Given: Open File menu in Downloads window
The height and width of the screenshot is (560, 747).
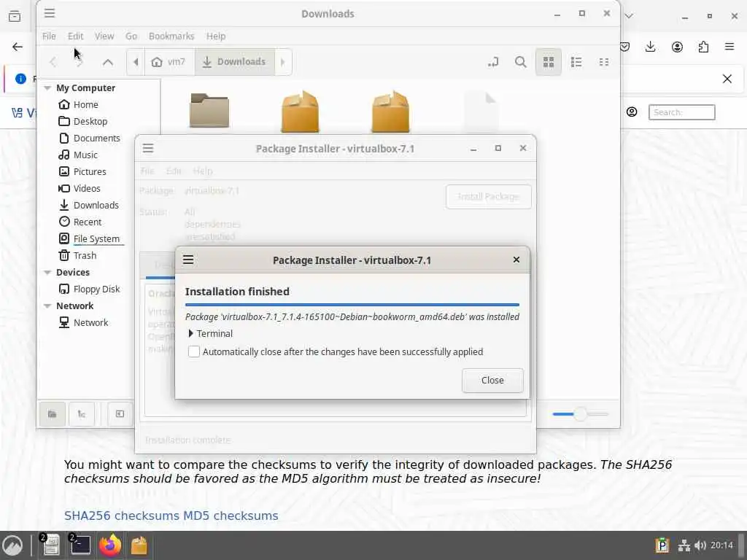Looking at the screenshot, I should (x=49, y=36).
